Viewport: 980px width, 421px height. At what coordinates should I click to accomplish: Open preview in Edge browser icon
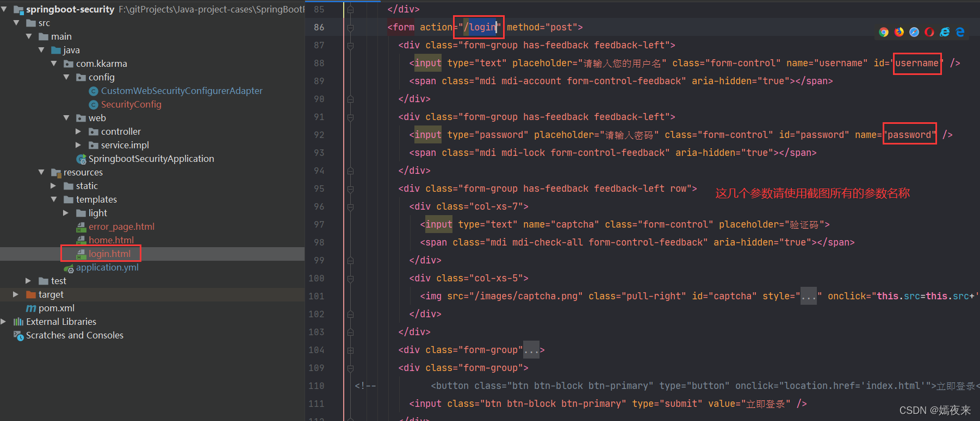(960, 32)
